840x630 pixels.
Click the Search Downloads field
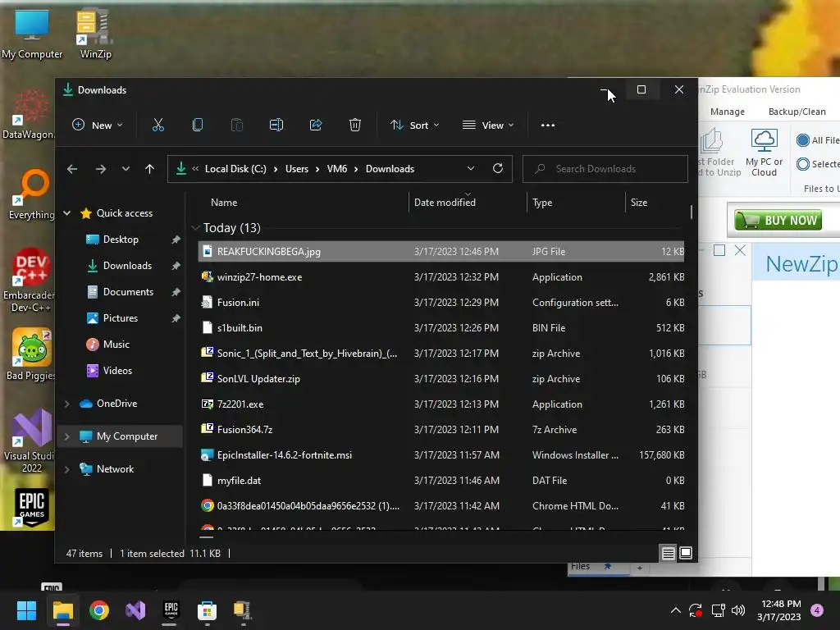(x=605, y=169)
